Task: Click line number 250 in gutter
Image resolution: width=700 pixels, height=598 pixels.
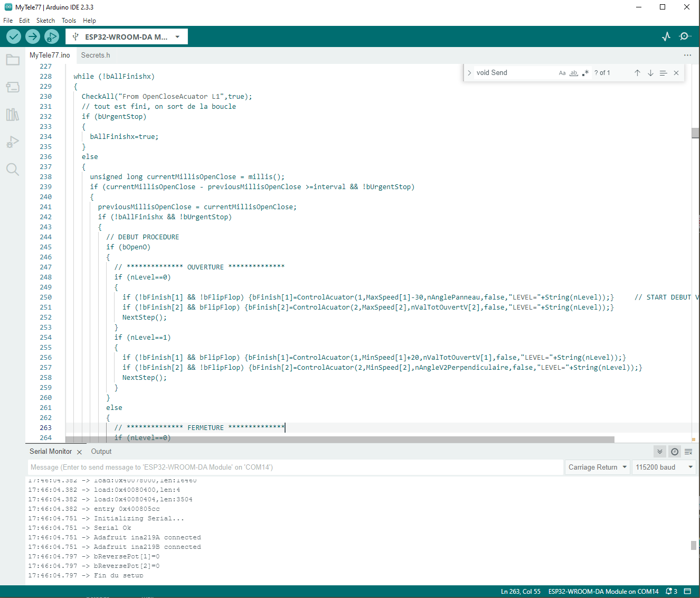Action: (46, 297)
